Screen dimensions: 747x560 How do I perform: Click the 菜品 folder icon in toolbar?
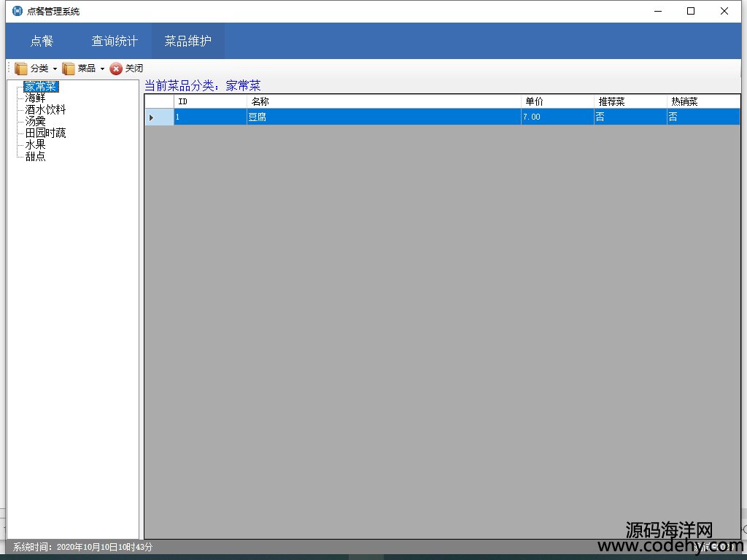pos(69,69)
